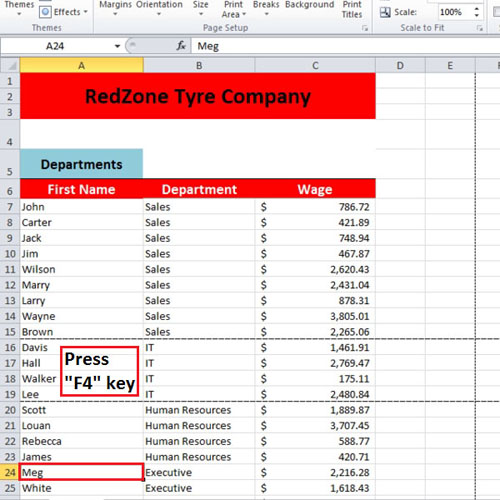The height and width of the screenshot is (500, 500).
Task: Click the Departments cell
Action: point(82,164)
